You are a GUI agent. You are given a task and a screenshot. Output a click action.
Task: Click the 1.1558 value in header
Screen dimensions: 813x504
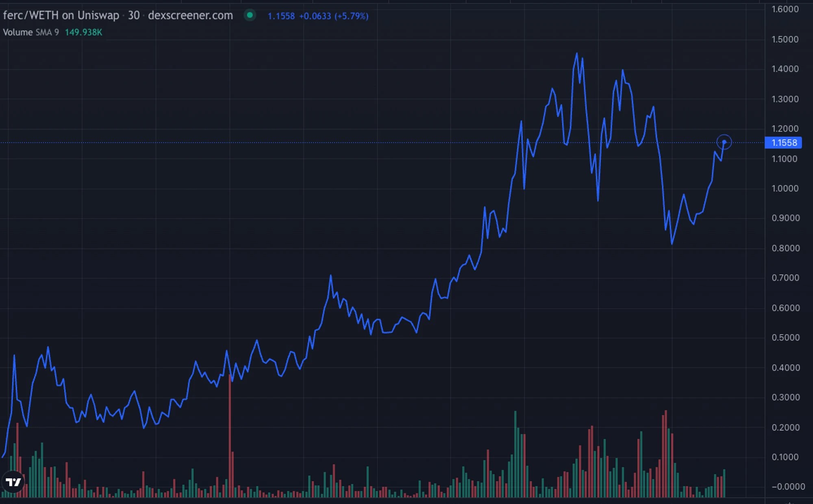point(281,16)
